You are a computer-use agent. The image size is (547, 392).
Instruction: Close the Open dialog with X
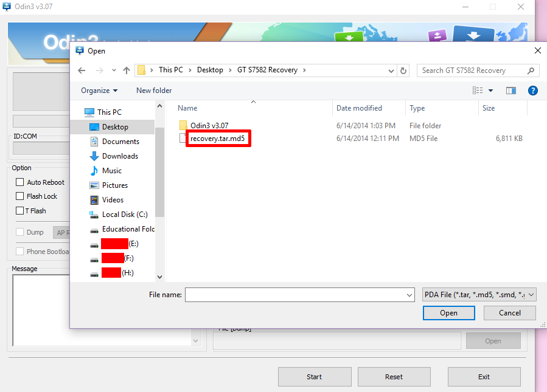[538, 50]
